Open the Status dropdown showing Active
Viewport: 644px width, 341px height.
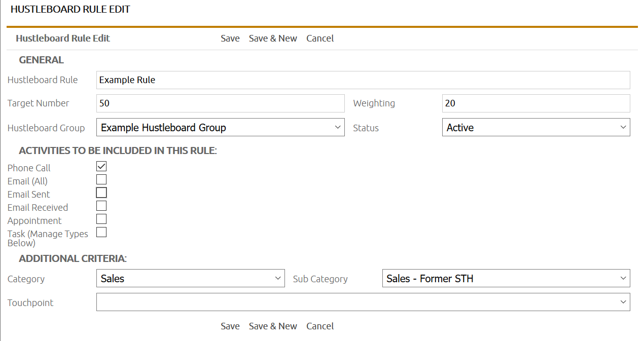(x=536, y=127)
